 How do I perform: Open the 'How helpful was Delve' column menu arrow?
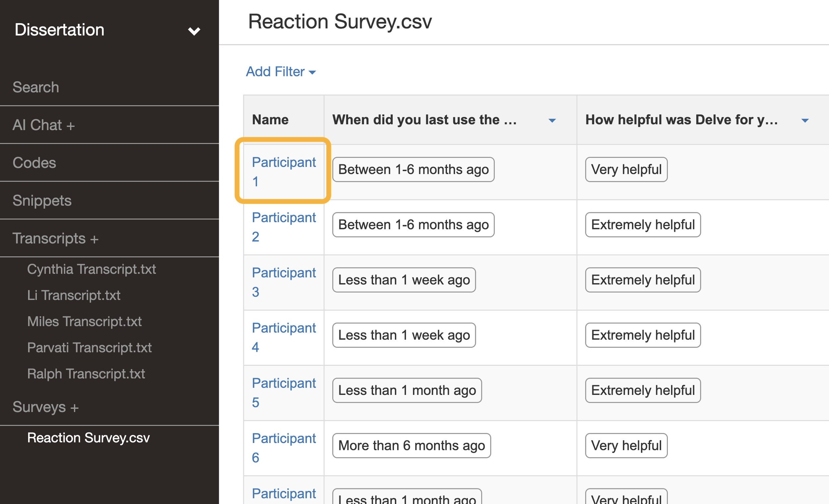click(804, 120)
